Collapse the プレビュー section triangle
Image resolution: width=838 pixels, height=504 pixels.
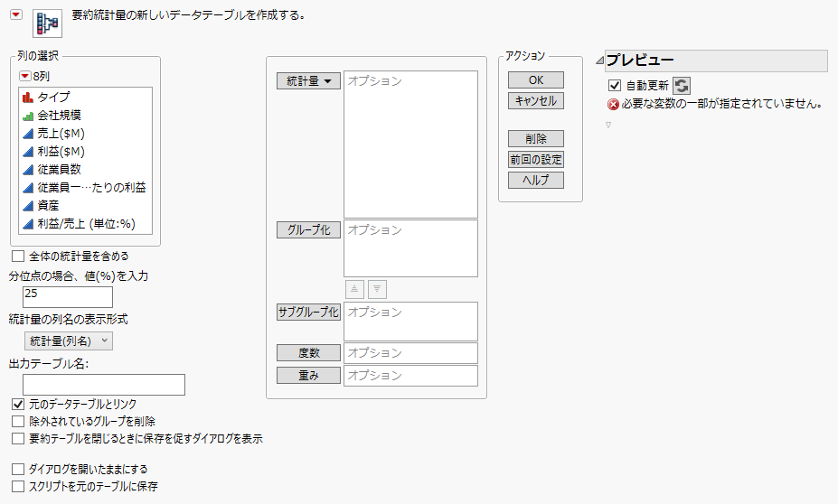click(599, 61)
